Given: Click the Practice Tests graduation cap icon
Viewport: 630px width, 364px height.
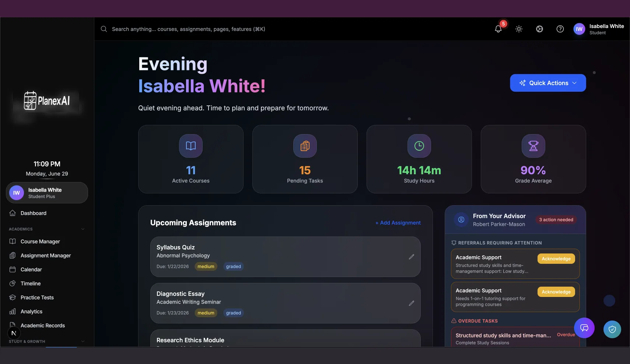Looking at the screenshot, I should (13, 298).
